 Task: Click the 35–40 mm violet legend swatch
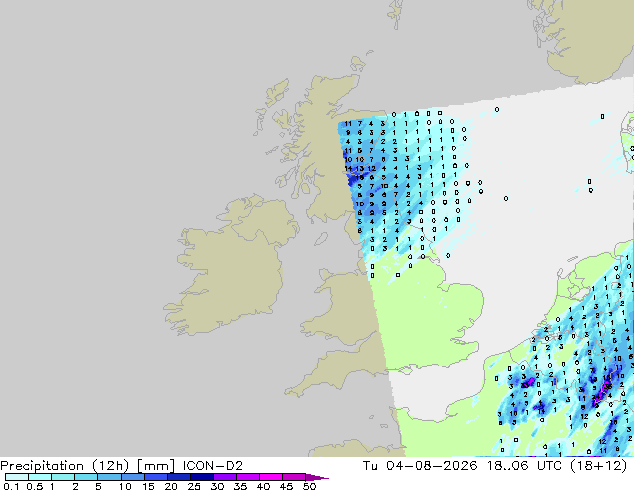[x=247, y=477]
